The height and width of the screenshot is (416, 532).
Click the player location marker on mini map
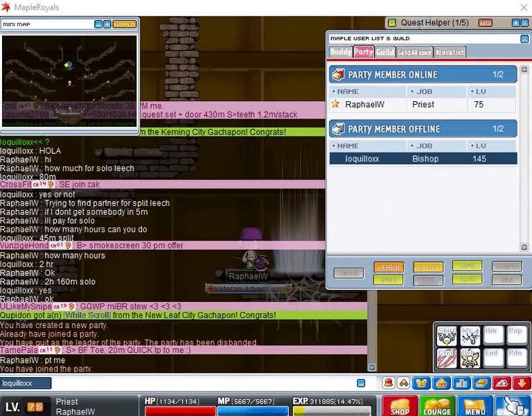coord(68,64)
